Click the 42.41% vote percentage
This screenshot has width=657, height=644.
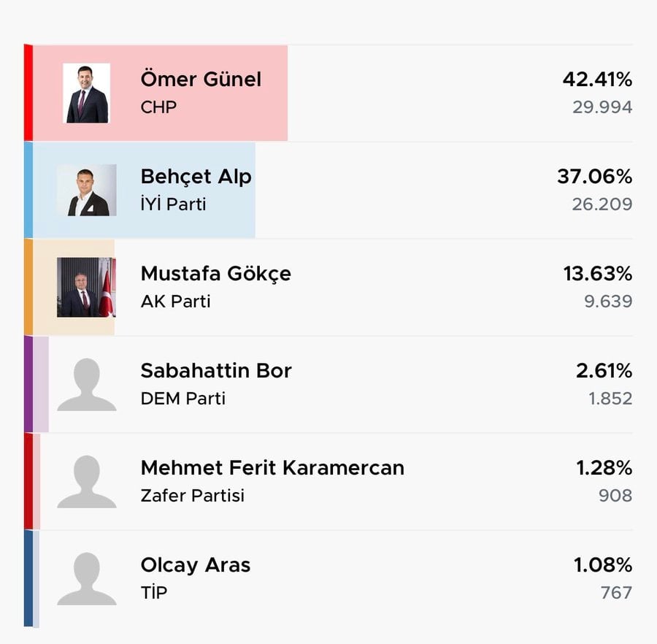click(x=596, y=79)
